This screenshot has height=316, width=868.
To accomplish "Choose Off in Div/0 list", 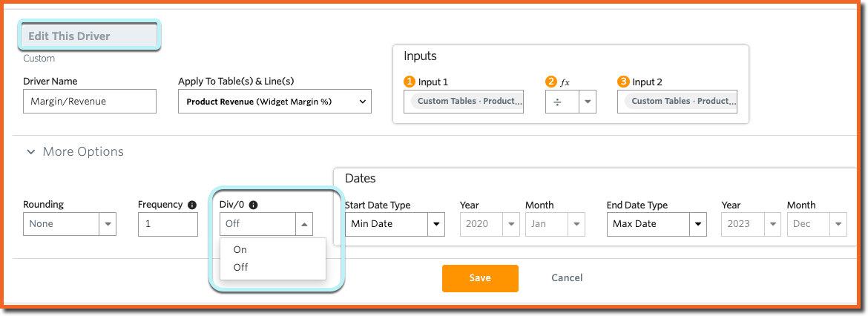I will pyautogui.click(x=241, y=267).
